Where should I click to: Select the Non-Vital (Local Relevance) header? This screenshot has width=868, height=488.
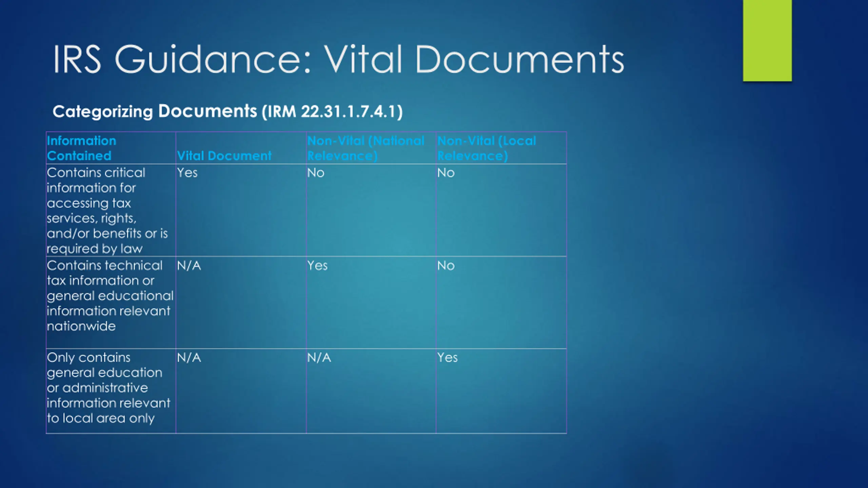pyautogui.click(x=487, y=148)
